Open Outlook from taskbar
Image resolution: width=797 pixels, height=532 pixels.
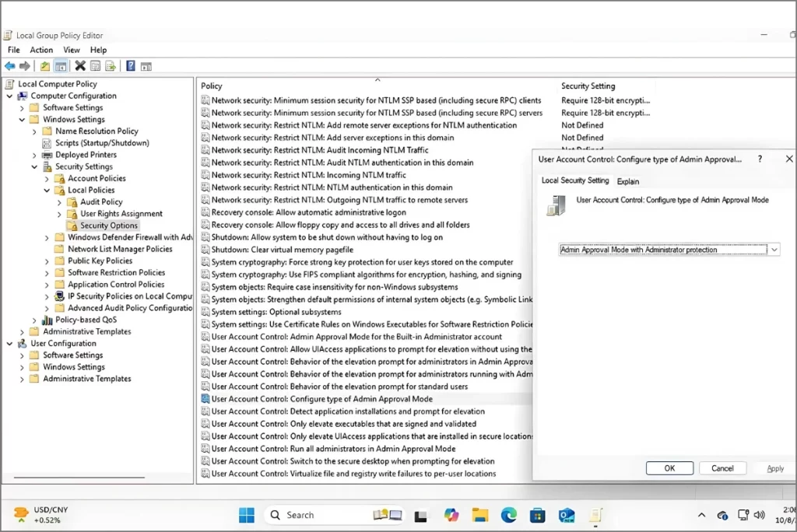[567, 515]
